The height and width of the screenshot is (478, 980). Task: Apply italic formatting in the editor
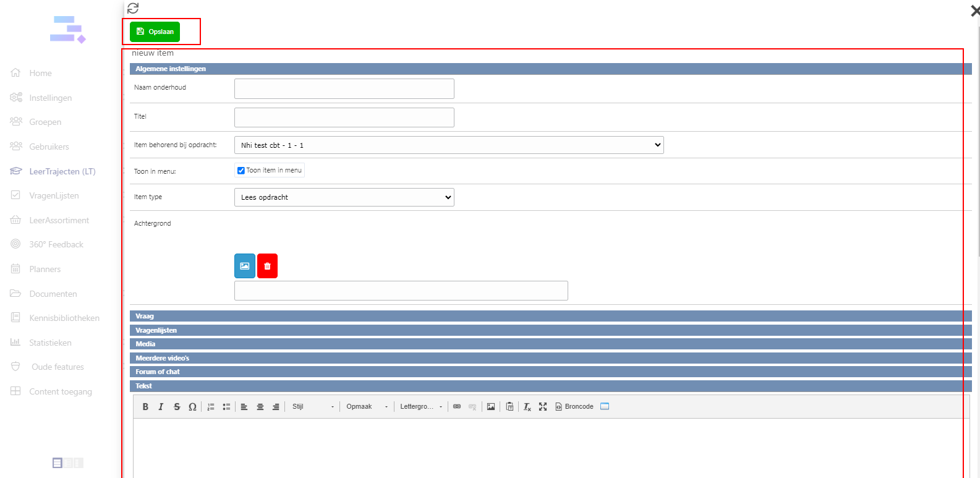click(x=161, y=407)
